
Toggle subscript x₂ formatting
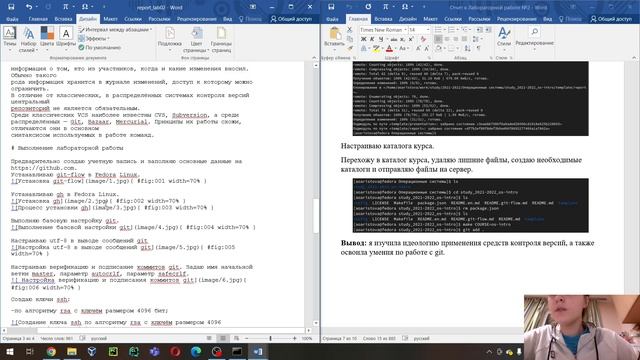click(402, 39)
